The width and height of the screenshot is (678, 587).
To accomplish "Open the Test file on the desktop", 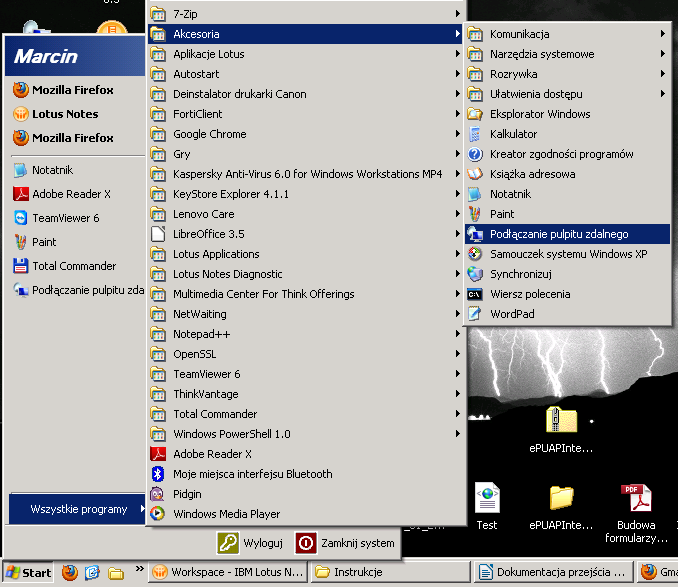I will 487,506.
